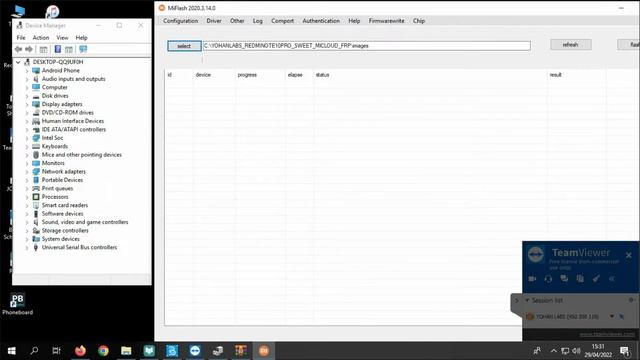Screen dimensions: 640x360
Task: Collapse TeamViewer panel with double-arrow icon
Action: pos(612,279)
